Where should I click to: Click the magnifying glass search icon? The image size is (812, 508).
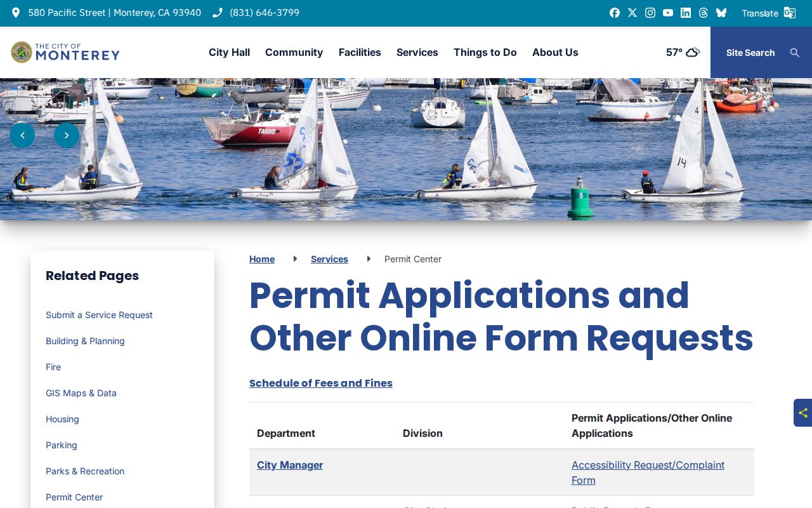795,53
